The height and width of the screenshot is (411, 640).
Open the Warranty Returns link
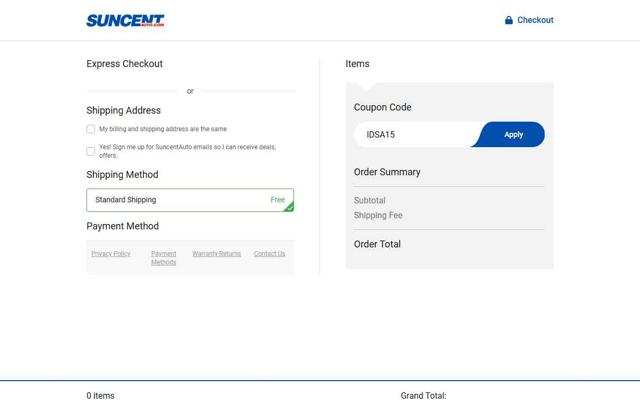point(216,253)
